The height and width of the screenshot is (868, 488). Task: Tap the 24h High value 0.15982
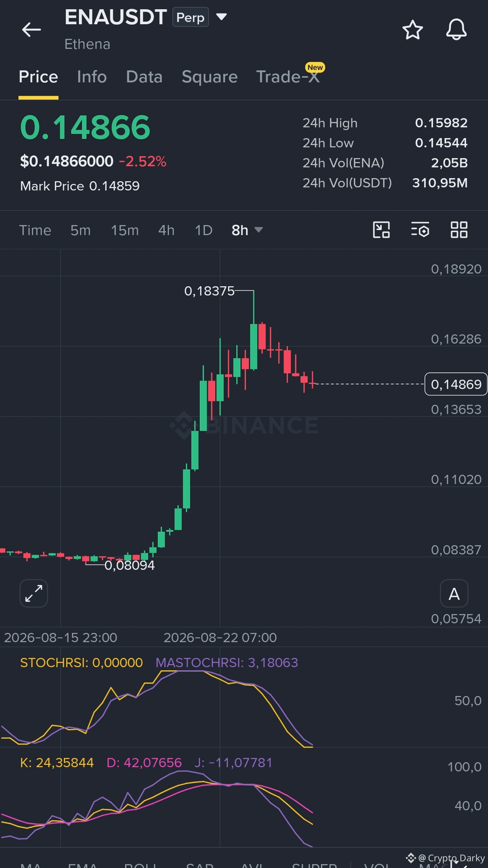coord(441,123)
